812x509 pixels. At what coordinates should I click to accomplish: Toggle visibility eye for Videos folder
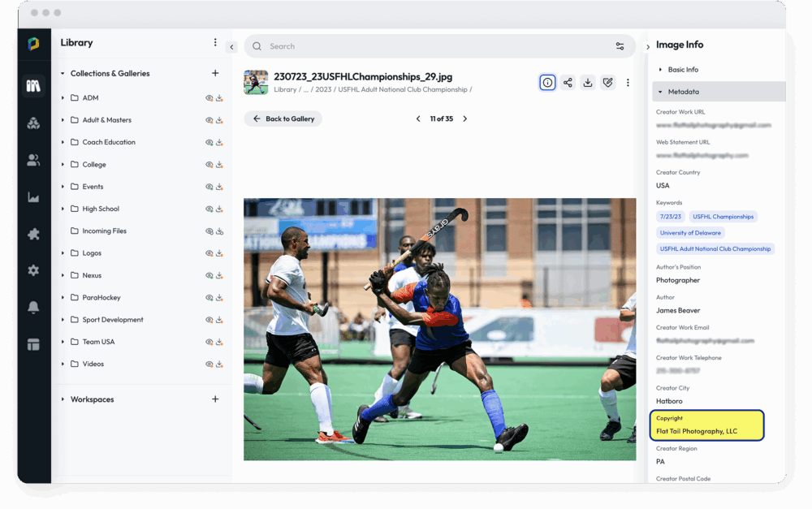pyautogui.click(x=209, y=364)
